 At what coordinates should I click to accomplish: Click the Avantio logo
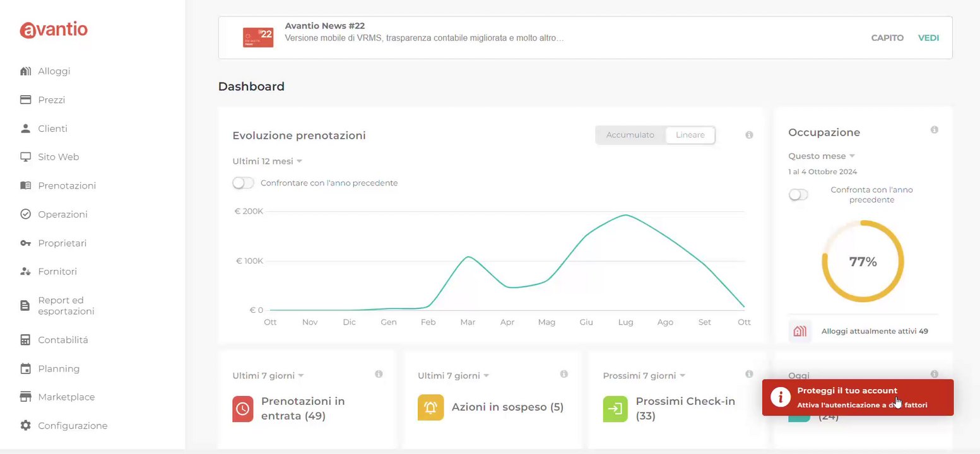click(x=54, y=29)
